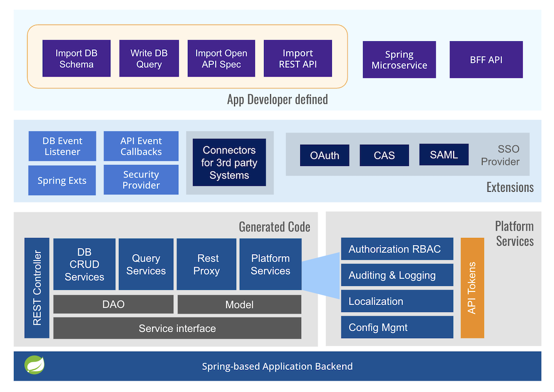554x392 pixels.
Task: Expand the Extensions panel
Action: click(510, 187)
